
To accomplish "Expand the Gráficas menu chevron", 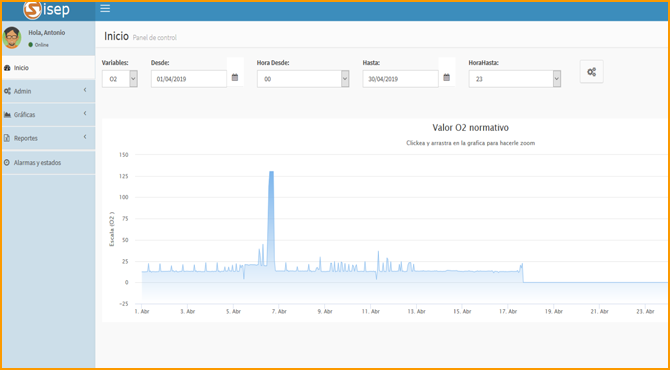I will pyautogui.click(x=85, y=114).
